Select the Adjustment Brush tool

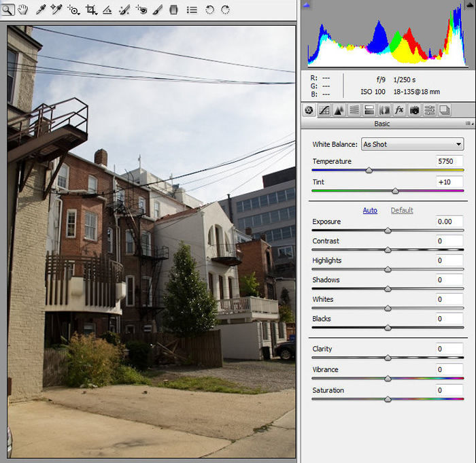tap(158, 10)
